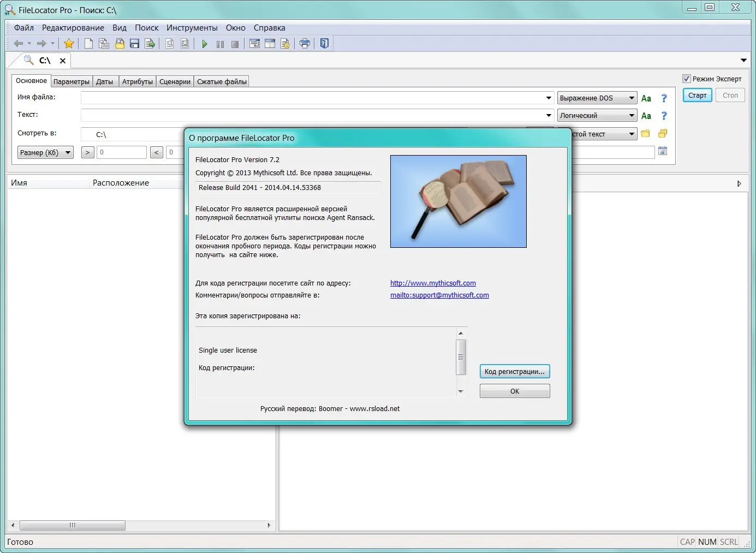This screenshot has width=756, height=553.
Task: Open the calendar date picker icon
Action: [x=663, y=151]
